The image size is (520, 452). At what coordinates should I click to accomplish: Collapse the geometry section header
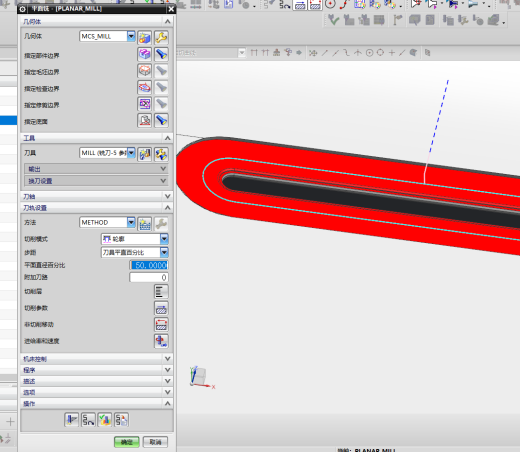[x=97, y=21]
